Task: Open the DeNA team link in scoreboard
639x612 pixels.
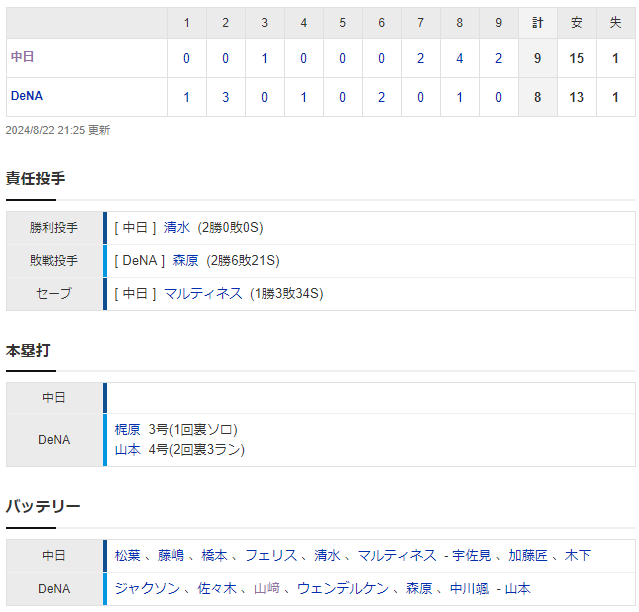Action: pyautogui.click(x=27, y=96)
